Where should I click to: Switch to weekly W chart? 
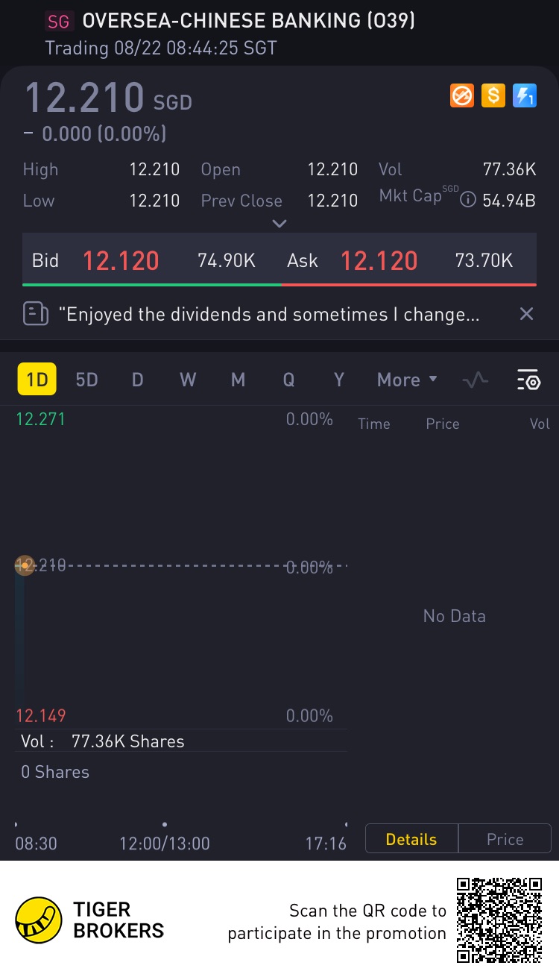pos(188,380)
